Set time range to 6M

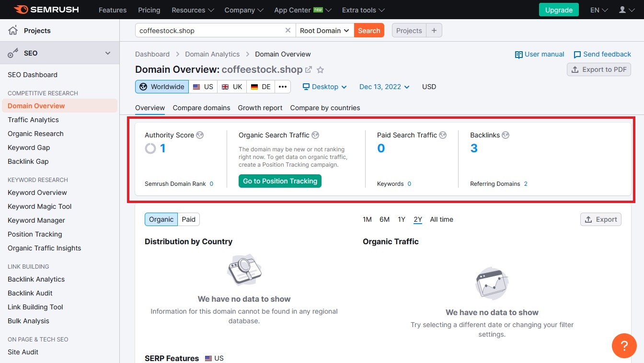(x=384, y=219)
